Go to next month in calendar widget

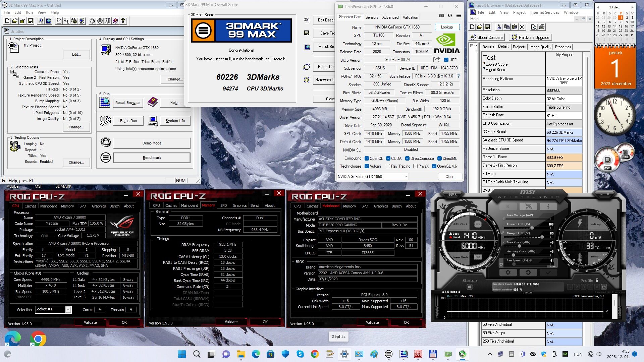click(x=632, y=7)
